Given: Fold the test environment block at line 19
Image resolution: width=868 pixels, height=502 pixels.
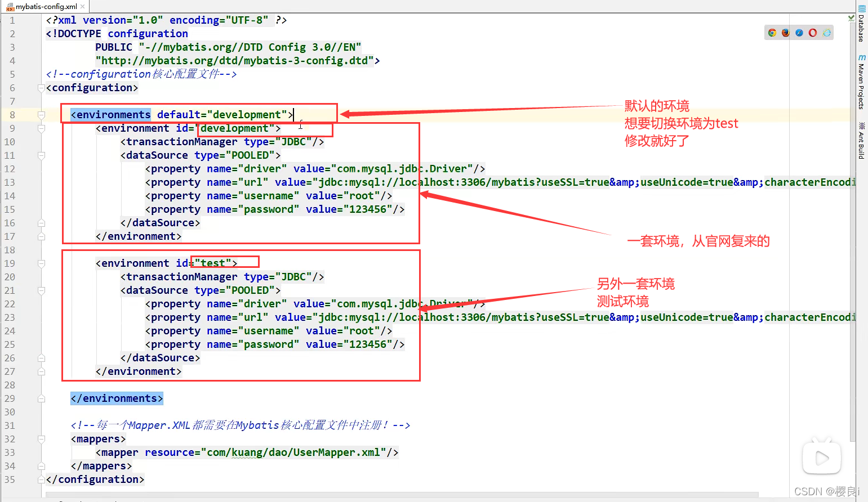Looking at the screenshot, I should (x=41, y=263).
